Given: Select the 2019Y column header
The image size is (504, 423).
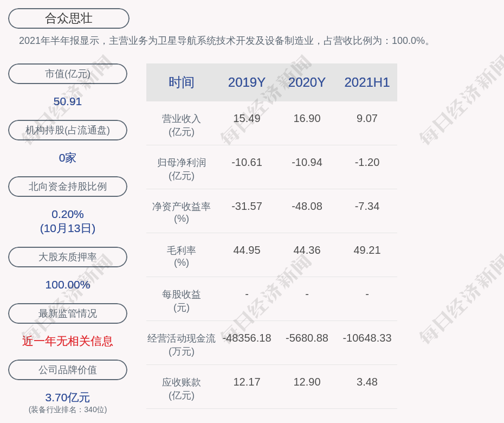Looking at the screenshot, I should pos(247,82).
